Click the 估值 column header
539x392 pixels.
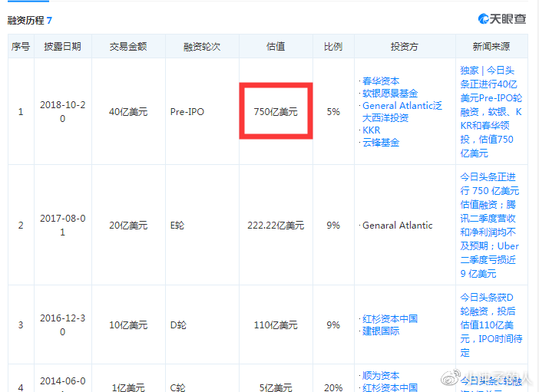pos(276,47)
